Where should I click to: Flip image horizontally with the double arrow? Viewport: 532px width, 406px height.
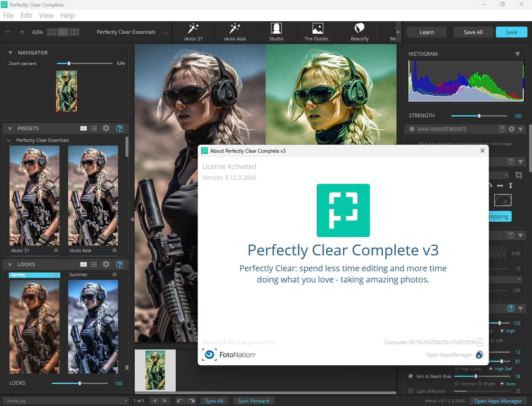[500, 186]
